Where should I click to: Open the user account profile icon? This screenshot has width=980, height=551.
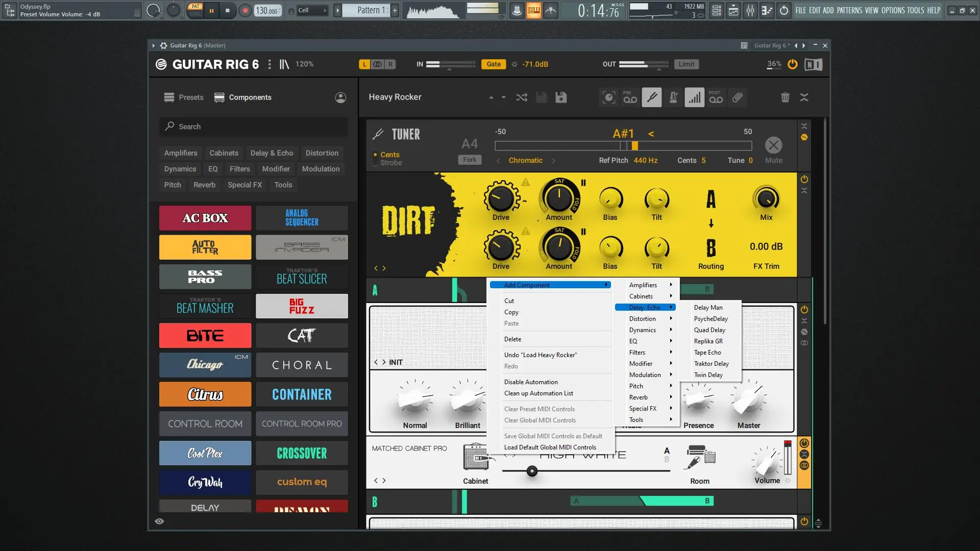tap(340, 97)
